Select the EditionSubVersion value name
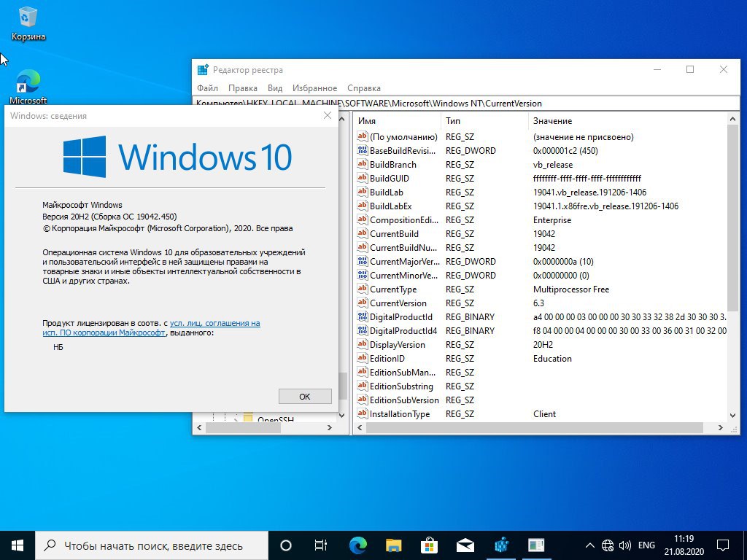Screen dimensions: 747x560 [404, 400]
